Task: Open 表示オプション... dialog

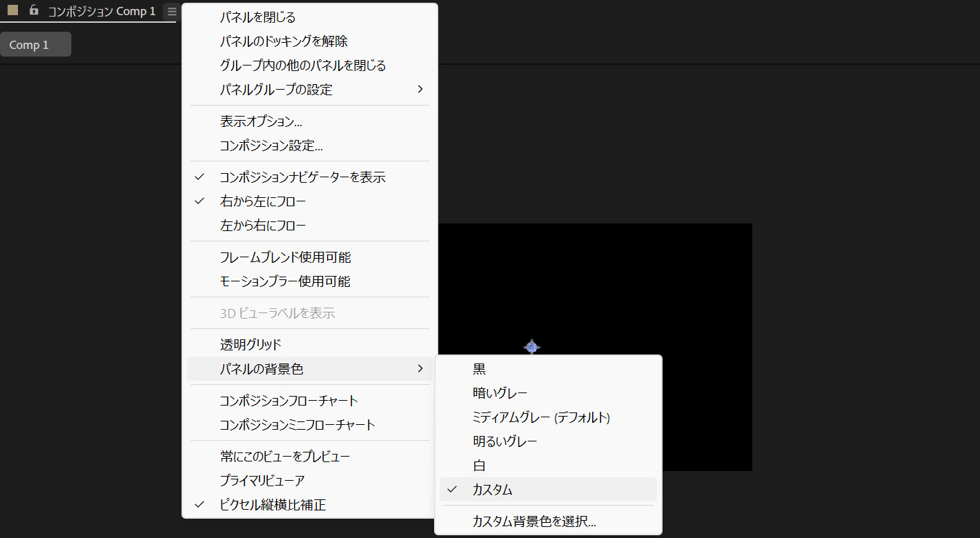Action: [x=309, y=121]
